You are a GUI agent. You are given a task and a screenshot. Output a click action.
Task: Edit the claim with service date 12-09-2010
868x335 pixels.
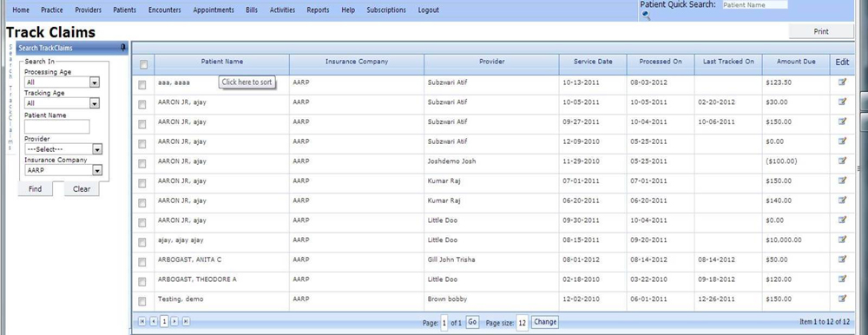click(x=843, y=141)
